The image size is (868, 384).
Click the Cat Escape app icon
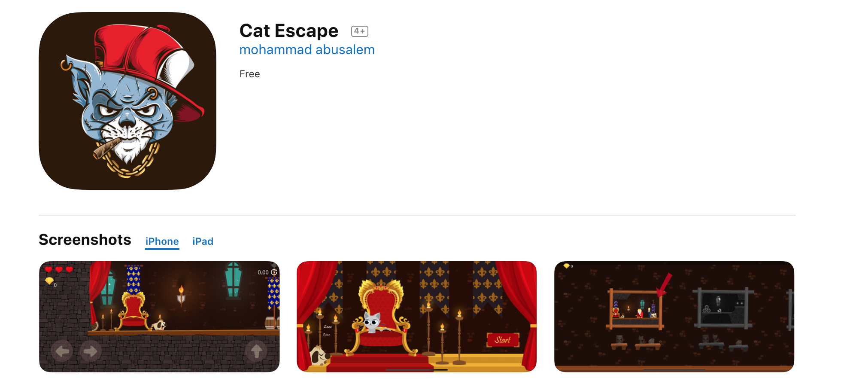[x=127, y=101]
